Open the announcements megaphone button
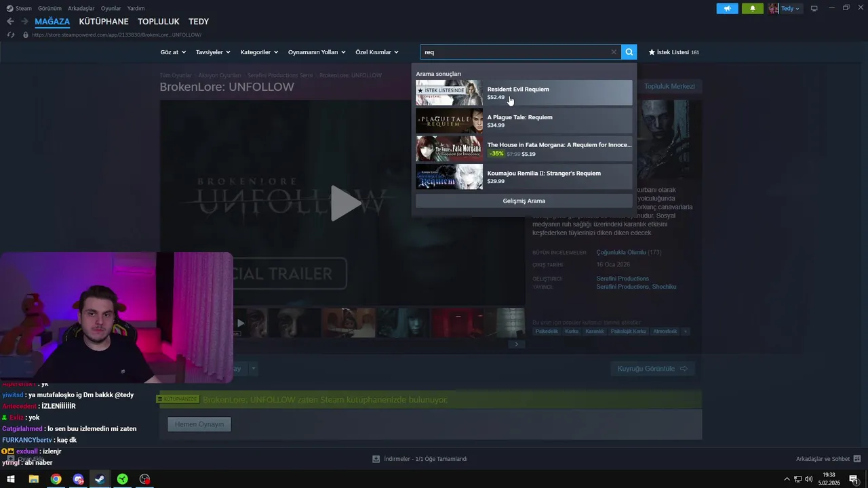Image resolution: width=868 pixels, height=488 pixels. [727, 9]
